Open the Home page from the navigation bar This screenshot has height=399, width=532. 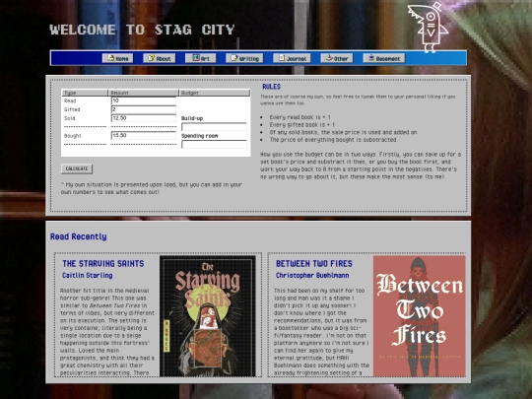click(x=118, y=58)
